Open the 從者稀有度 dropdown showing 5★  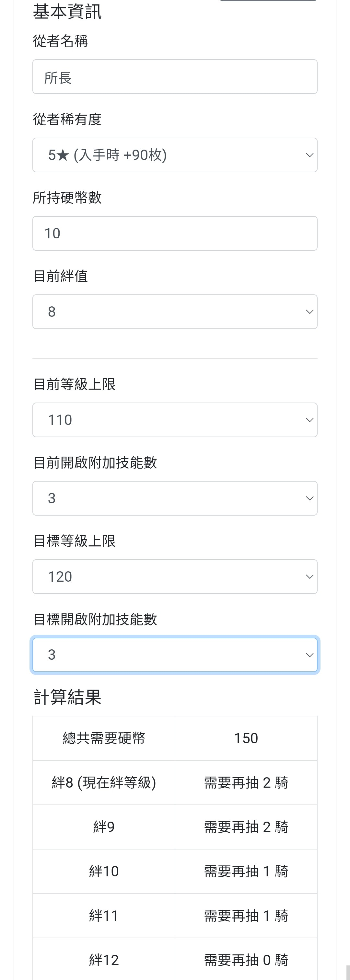click(175, 155)
